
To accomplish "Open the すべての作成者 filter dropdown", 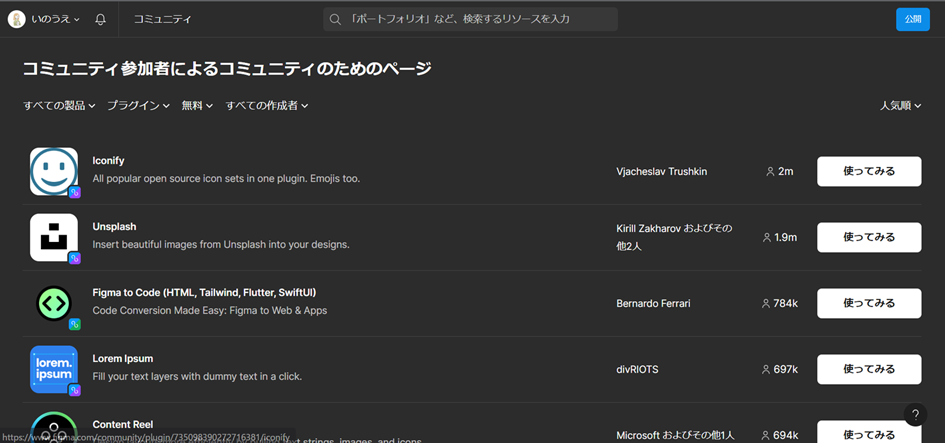I will pos(267,105).
